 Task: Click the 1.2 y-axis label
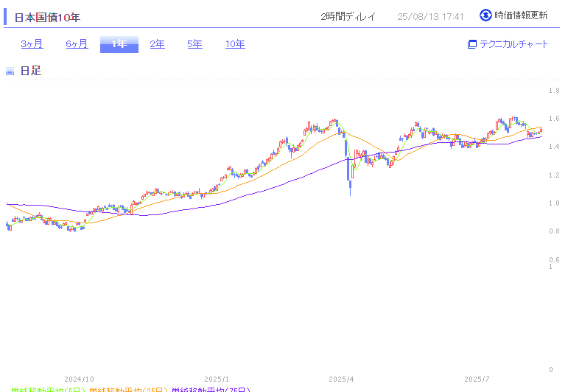[554, 175]
